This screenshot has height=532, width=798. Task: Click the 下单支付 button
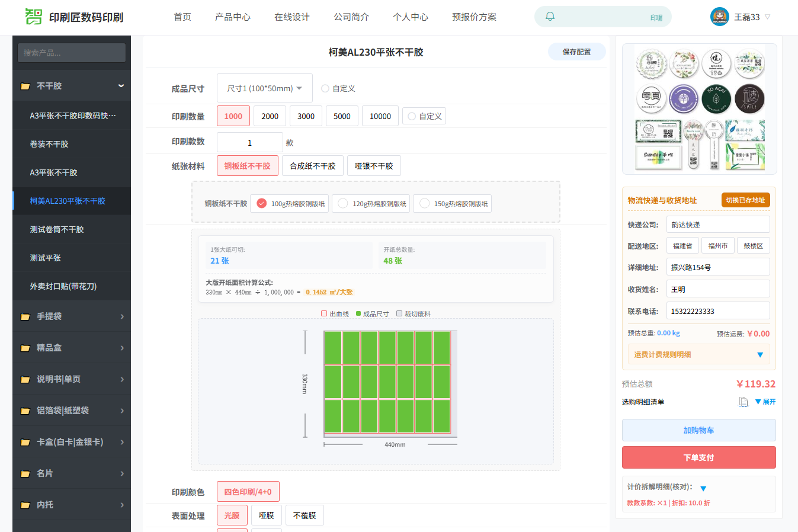click(699, 457)
